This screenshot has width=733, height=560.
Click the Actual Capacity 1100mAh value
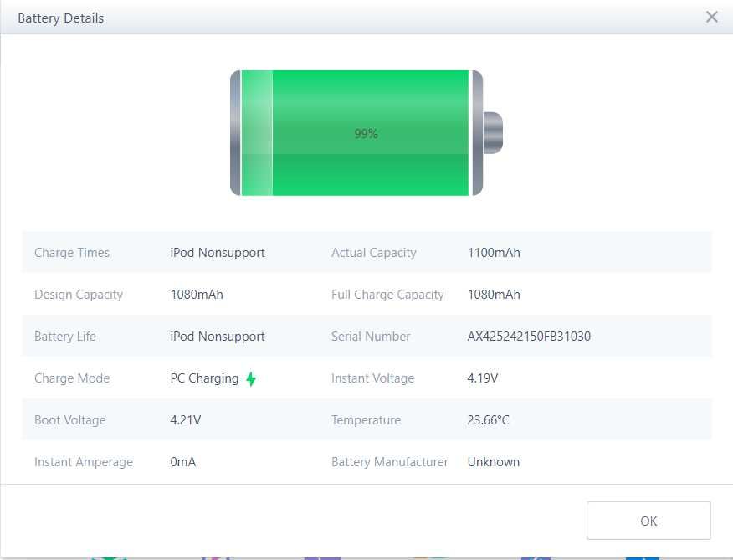point(494,253)
